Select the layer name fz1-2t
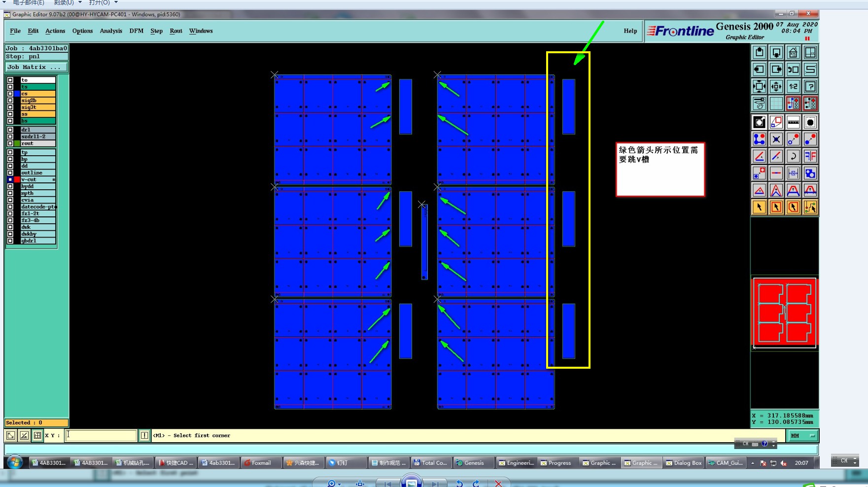This screenshot has height=487, width=868. tap(38, 213)
